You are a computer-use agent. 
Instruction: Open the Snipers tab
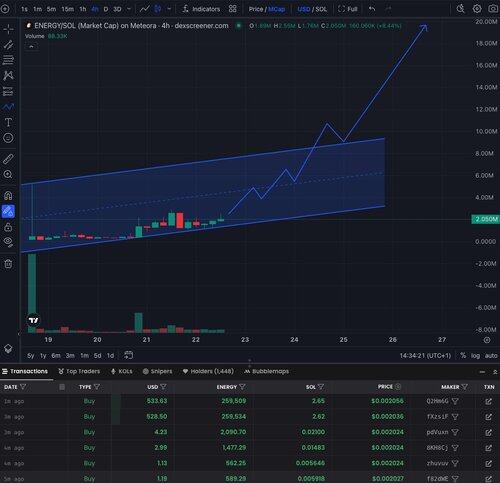pos(157,371)
